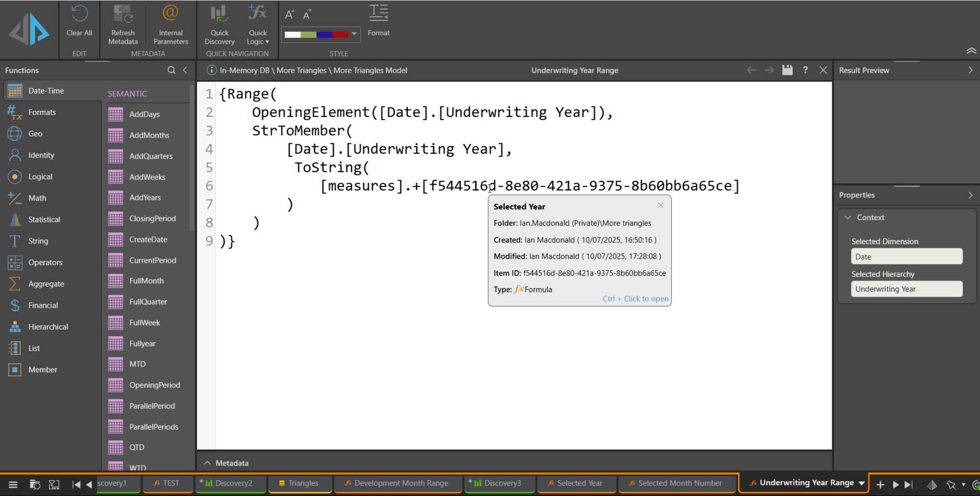Viewport: 980px width, 496px height.
Task: Increase editor font size
Action: coord(289,15)
